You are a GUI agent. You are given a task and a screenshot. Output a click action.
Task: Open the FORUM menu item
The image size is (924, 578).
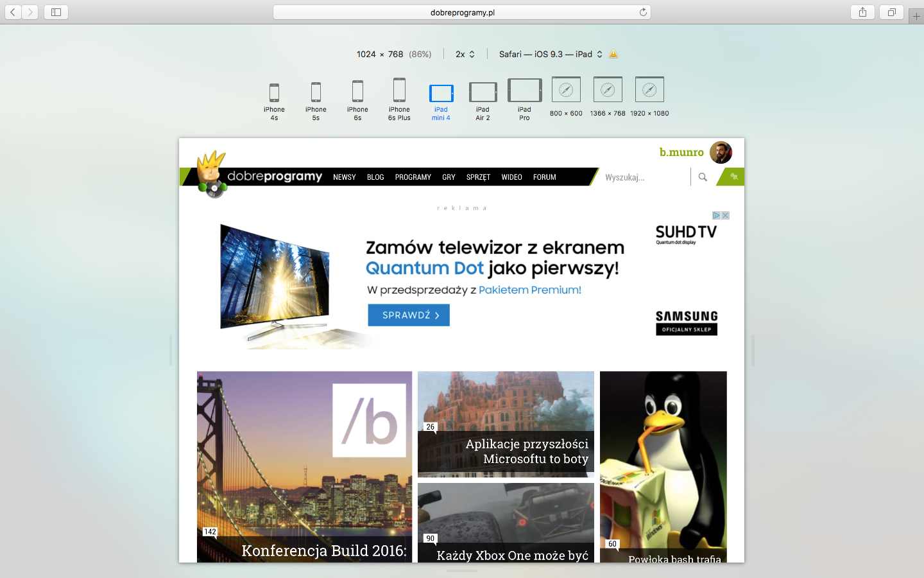(545, 177)
